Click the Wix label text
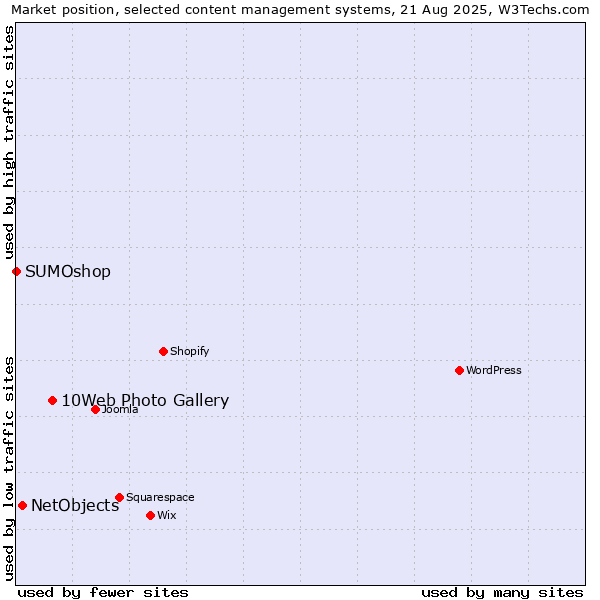This screenshot has width=600, height=600. 167,515
